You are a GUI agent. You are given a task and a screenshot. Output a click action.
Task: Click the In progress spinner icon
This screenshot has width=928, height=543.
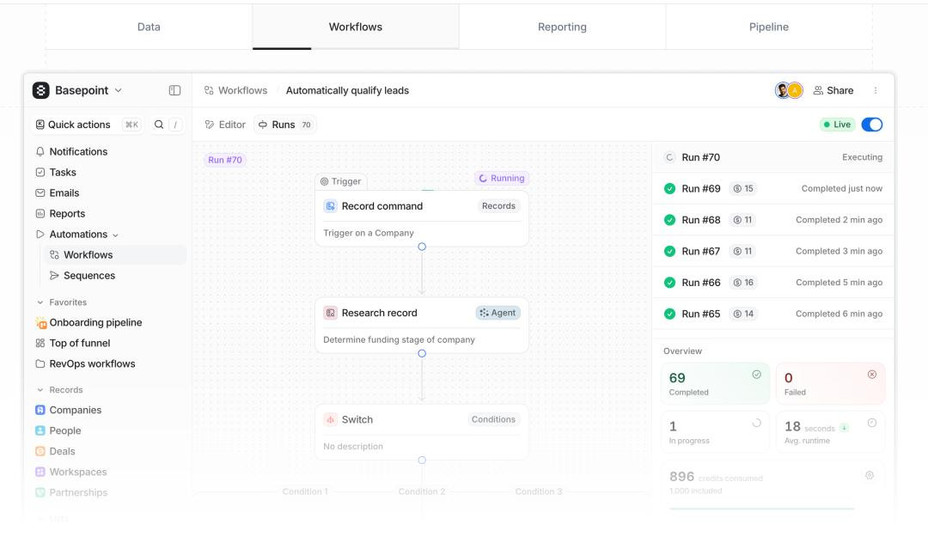[x=756, y=423]
